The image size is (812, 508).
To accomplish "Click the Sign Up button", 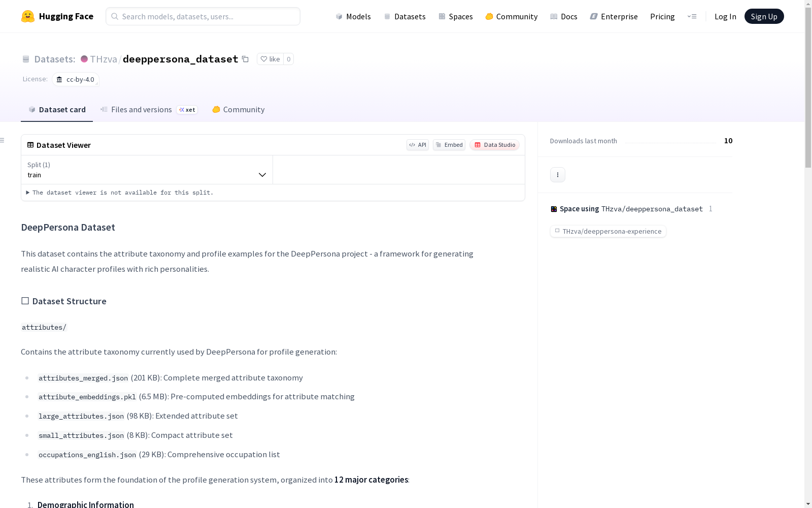I will (764, 16).
